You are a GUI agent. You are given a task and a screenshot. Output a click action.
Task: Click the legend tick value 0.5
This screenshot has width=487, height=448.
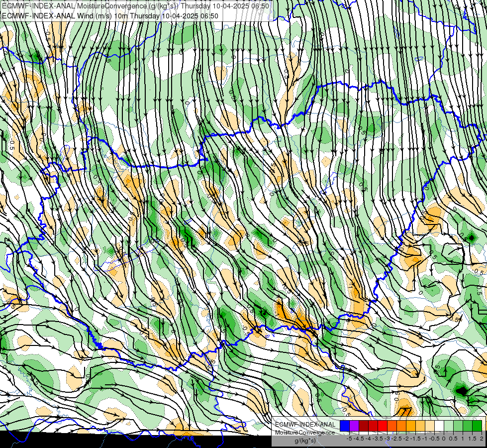(453, 439)
